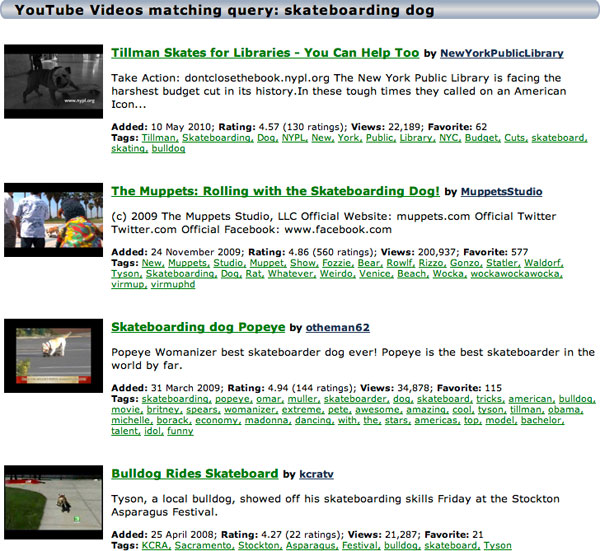600x551 pixels.
Task: Open NewYorkPublicLibrary author link
Action: click(502, 53)
